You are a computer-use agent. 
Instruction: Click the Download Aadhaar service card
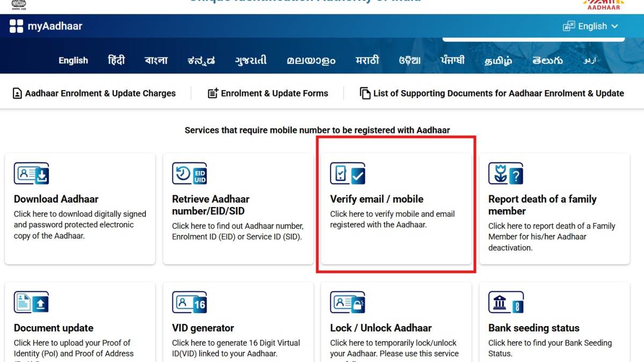[x=79, y=209]
